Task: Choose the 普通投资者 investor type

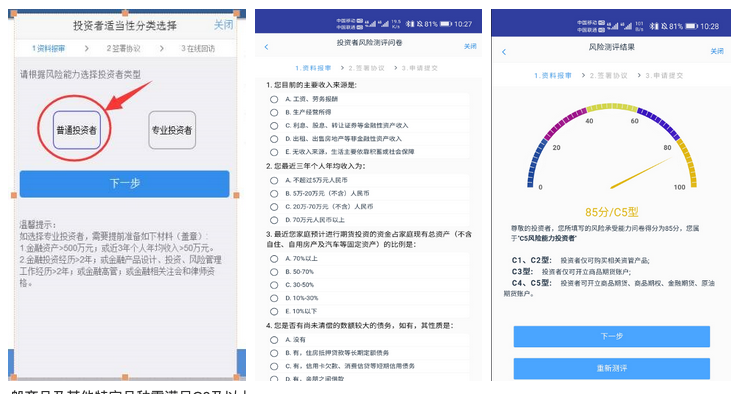Action: (x=77, y=130)
